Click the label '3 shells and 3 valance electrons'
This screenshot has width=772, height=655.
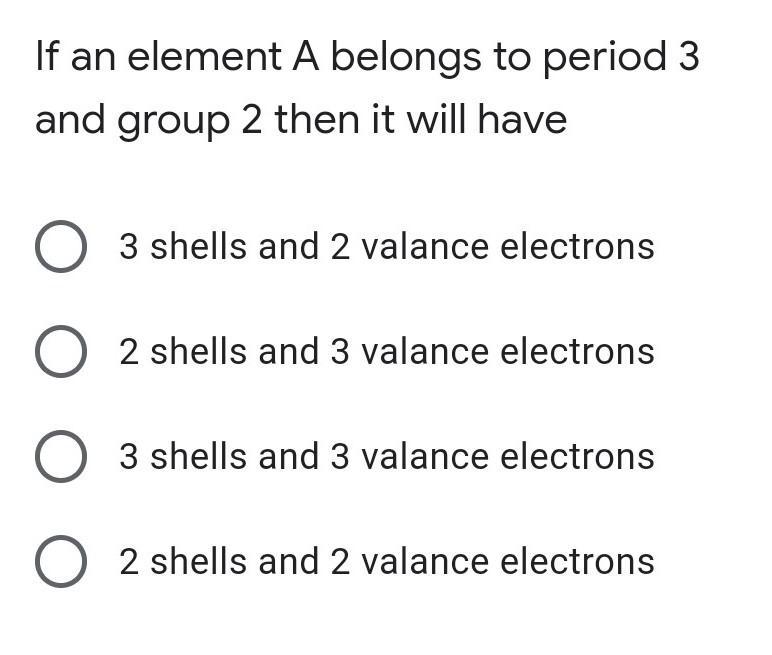(x=387, y=456)
